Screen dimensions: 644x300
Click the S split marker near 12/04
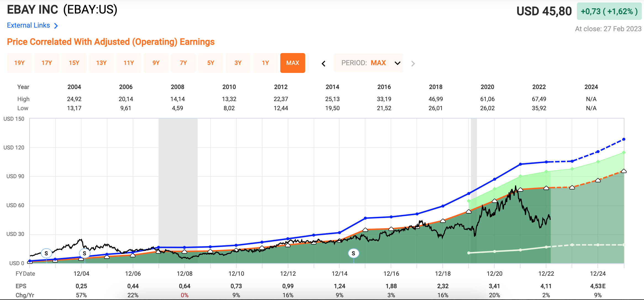click(85, 253)
